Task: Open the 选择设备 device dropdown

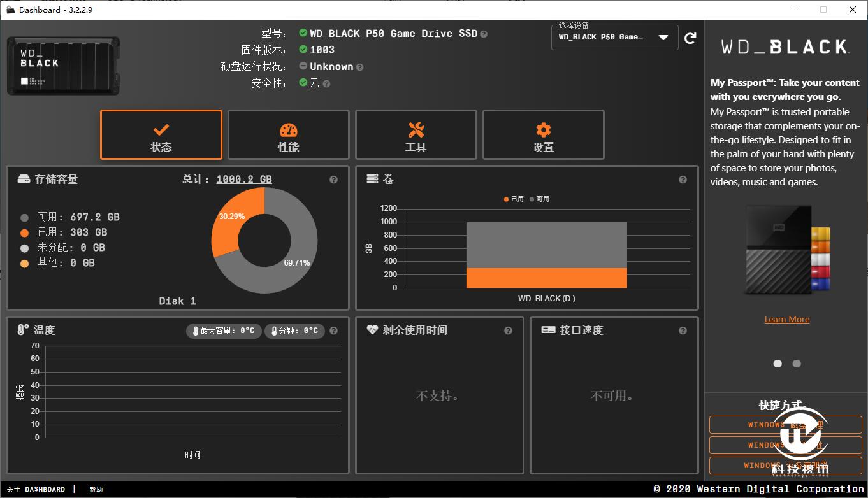Action: 613,38
